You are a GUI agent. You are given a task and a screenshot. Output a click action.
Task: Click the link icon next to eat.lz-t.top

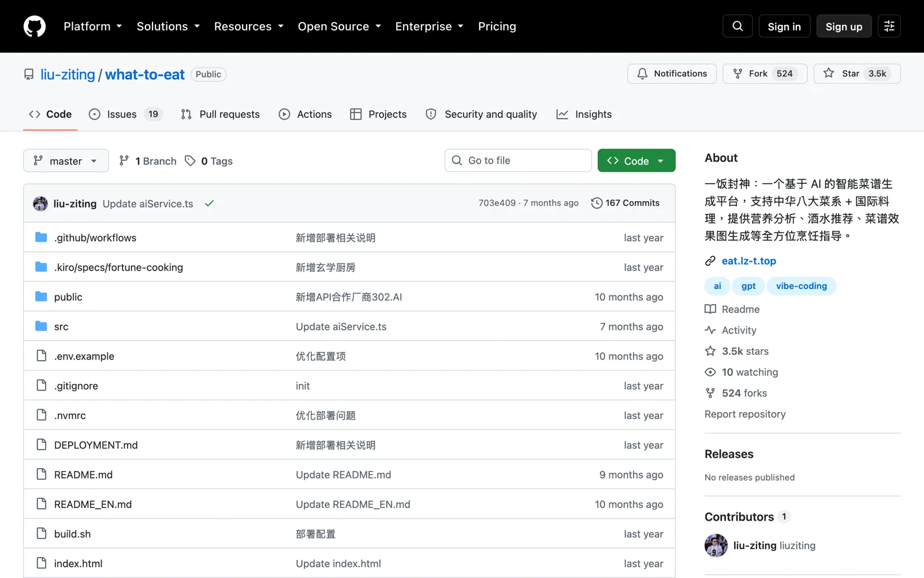[x=710, y=261]
